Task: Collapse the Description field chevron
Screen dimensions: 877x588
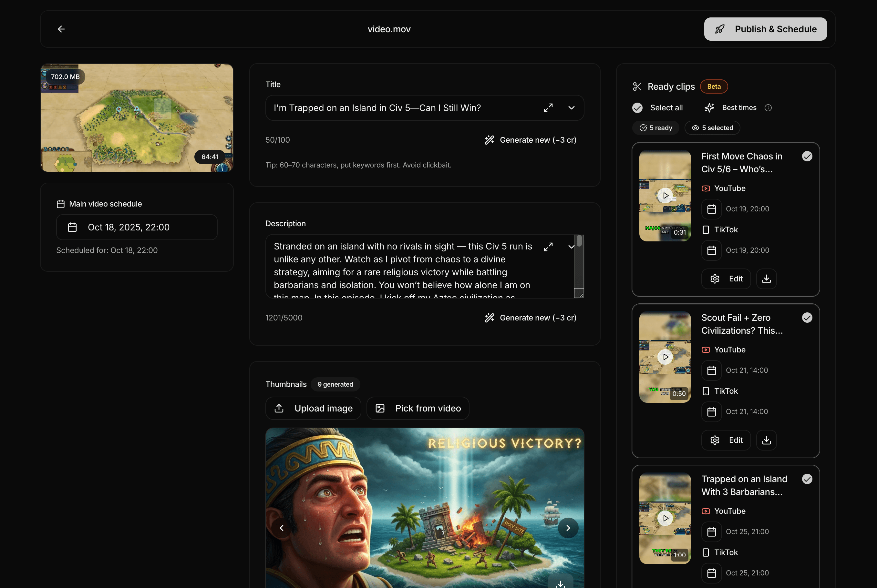Action: tap(571, 247)
